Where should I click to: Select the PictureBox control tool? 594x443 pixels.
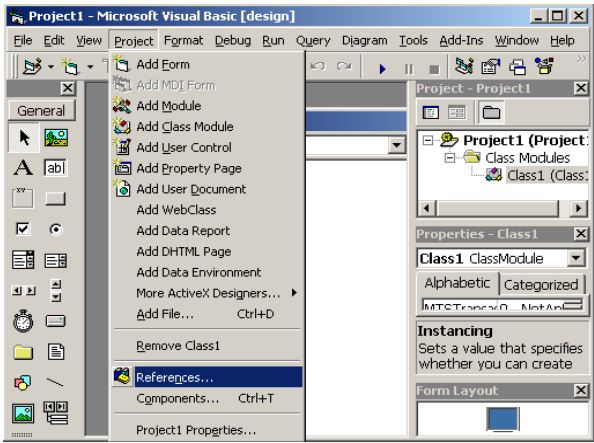(x=56, y=137)
